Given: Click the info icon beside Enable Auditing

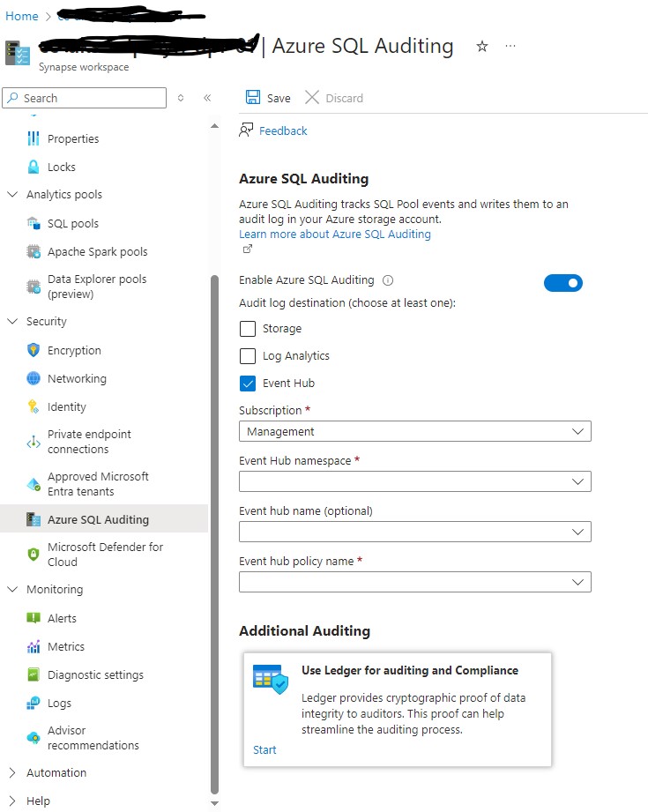Looking at the screenshot, I should point(388,280).
